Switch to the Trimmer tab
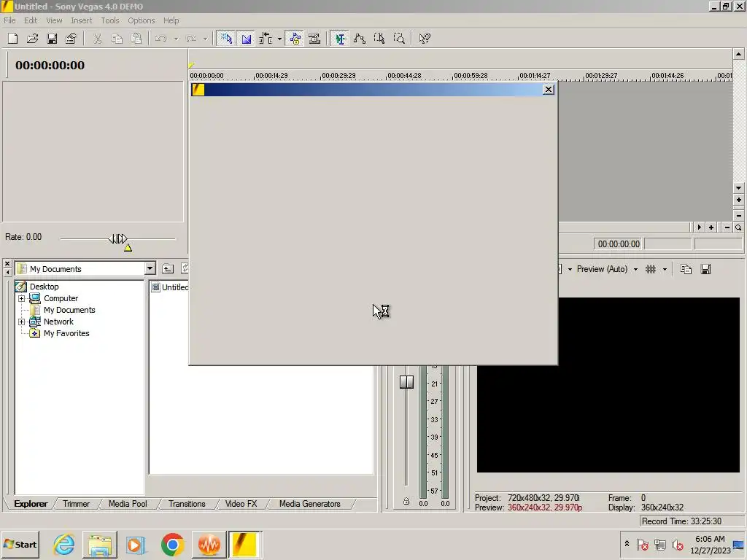The height and width of the screenshot is (560, 747). pyautogui.click(x=76, y=504)
